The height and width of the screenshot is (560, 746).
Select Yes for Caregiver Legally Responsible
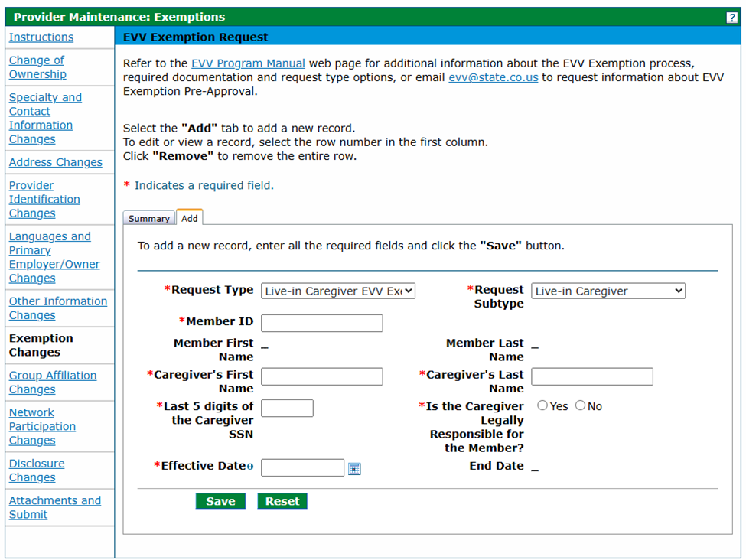[542, 405]
